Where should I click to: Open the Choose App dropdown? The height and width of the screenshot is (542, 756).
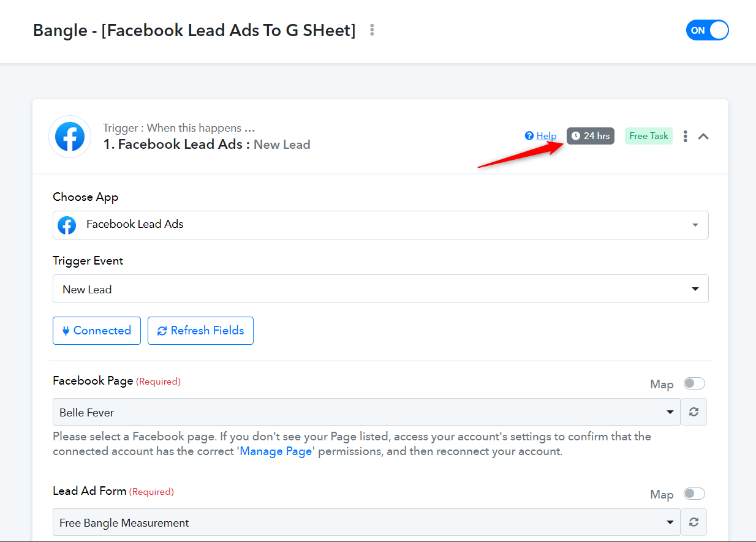click(x=380, y=225)
